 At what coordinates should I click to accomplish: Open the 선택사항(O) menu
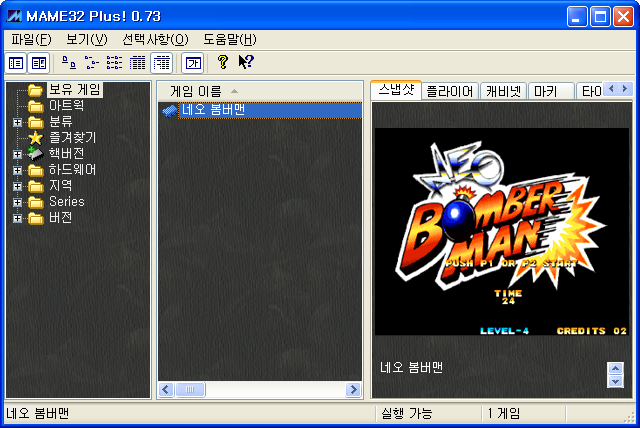pos(155,40)
